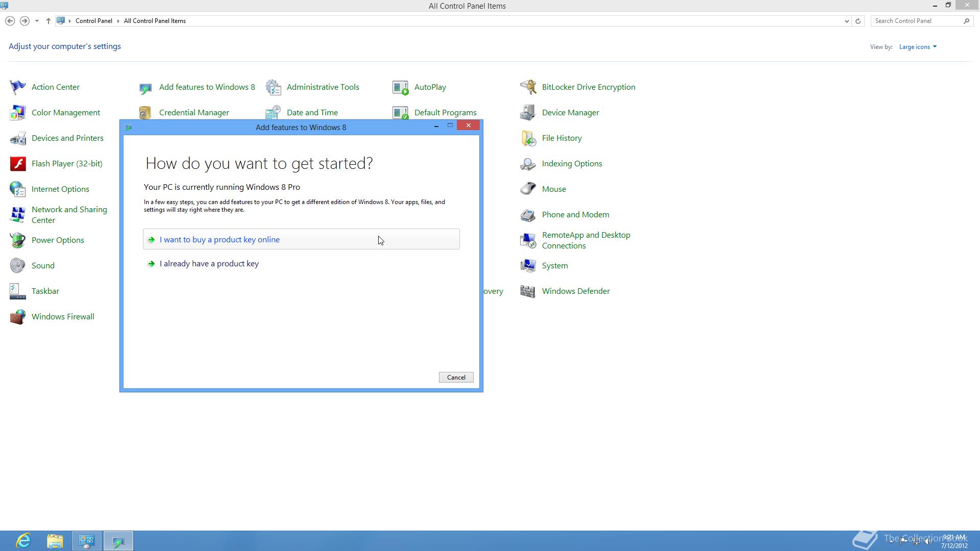Open BitLocker Drive Encryption keys icon

pos(528,87)
